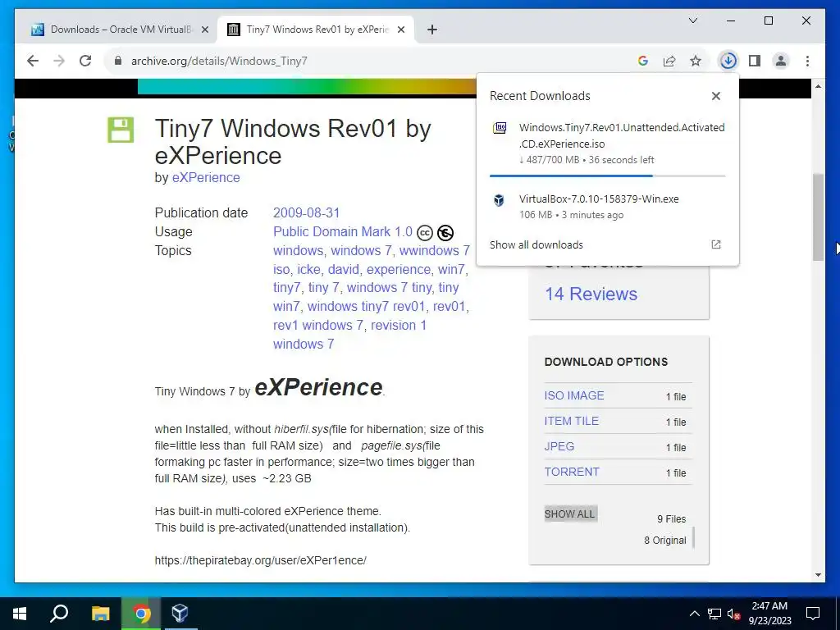Image resolution: width=840 pixels, height=630 pixels.
Task: Open the tab search chevron
Action: pos(692,21)
